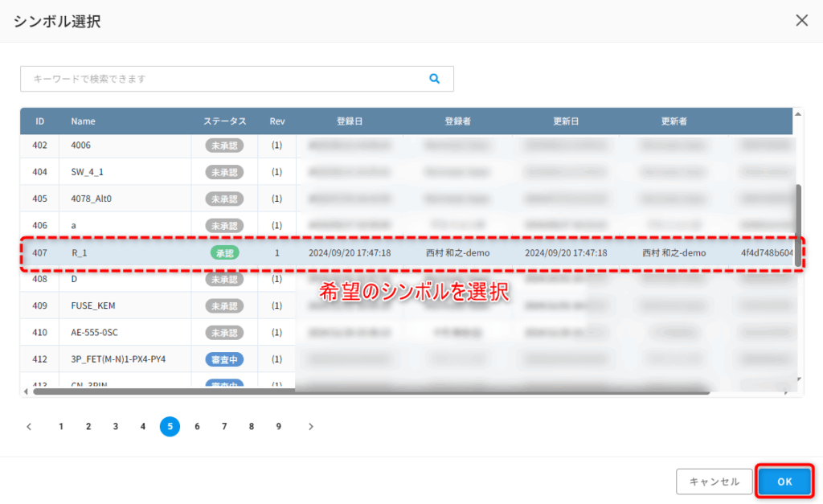The image size is (823, 504).
Task: Click 審査中 badge in row 412
Action: [225, 359]
